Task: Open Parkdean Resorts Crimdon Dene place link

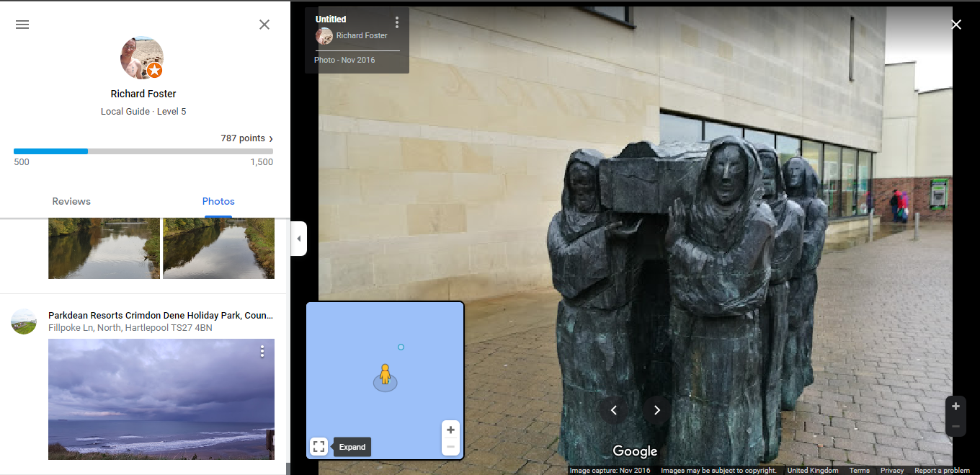Action: [x=161, y=316]
